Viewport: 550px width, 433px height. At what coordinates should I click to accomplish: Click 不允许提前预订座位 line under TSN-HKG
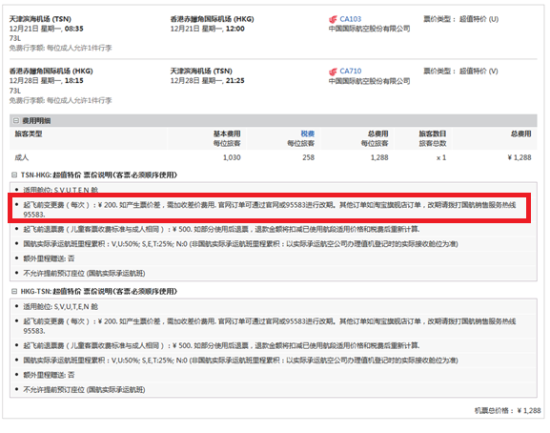pyautogui.click(x=84, y=273)
